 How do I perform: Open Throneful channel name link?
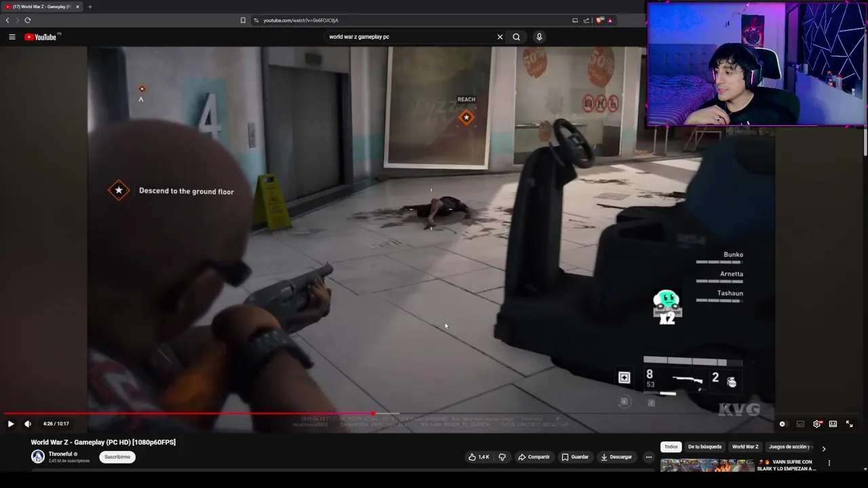(60, 454)
